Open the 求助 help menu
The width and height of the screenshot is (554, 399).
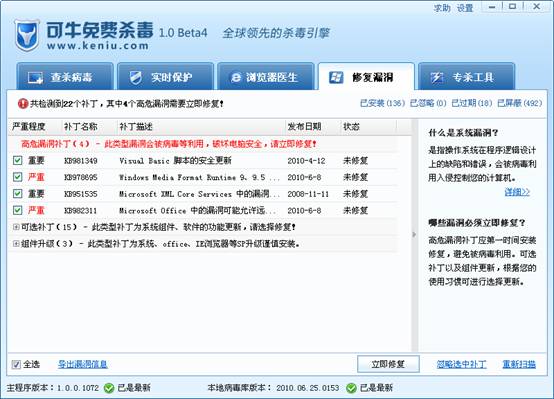[x=442, y=8]
